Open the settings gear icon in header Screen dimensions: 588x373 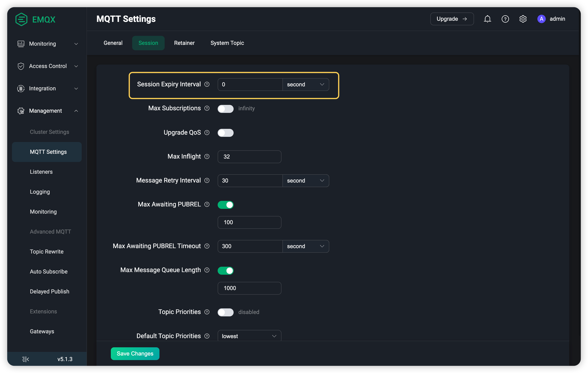523,19
